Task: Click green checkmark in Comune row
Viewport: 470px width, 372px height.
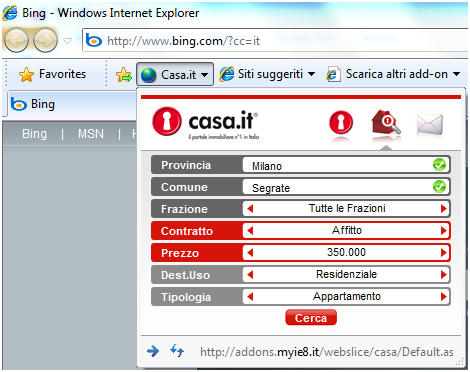Action: click(x=439, y=187)
